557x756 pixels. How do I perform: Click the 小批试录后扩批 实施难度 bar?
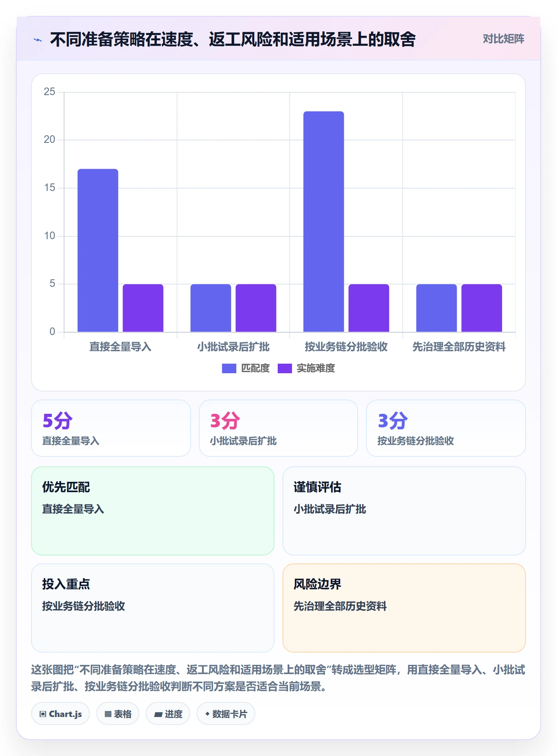point(256,308)
